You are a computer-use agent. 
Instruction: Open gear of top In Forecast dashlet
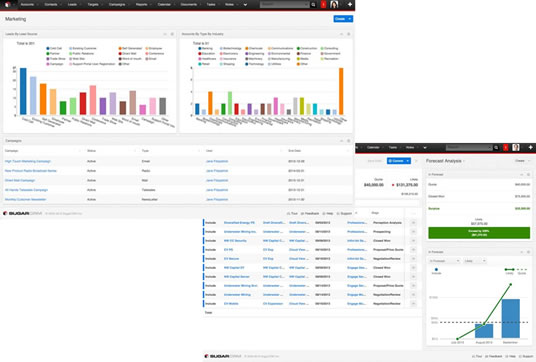pos(528,175)
